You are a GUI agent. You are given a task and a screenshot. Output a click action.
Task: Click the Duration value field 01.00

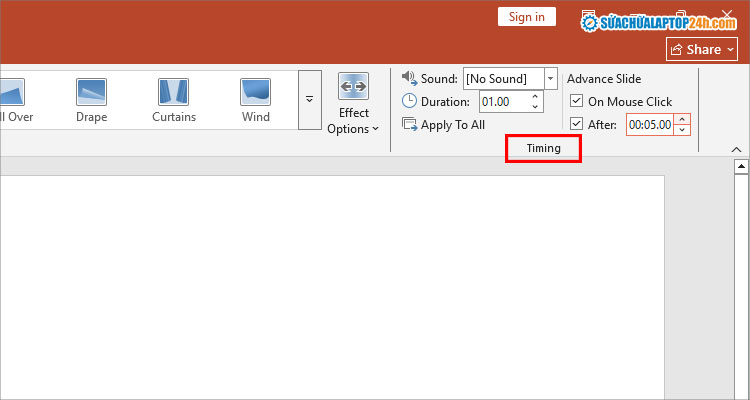coord(504,101)
